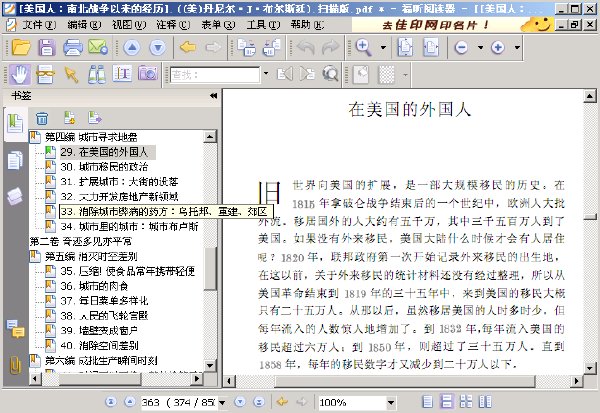The image size is (600, 413).
Task: Select bookmark 31. 扩展城市
Action: click(119, 182)
